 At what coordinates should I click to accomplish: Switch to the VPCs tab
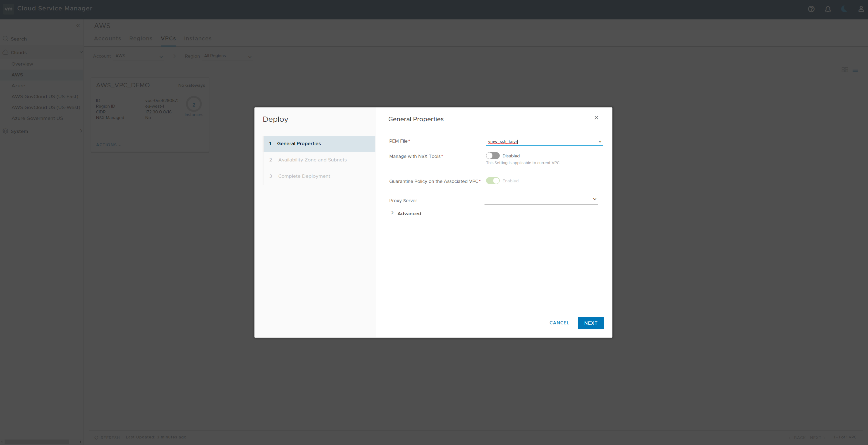(x=168, y=38)
